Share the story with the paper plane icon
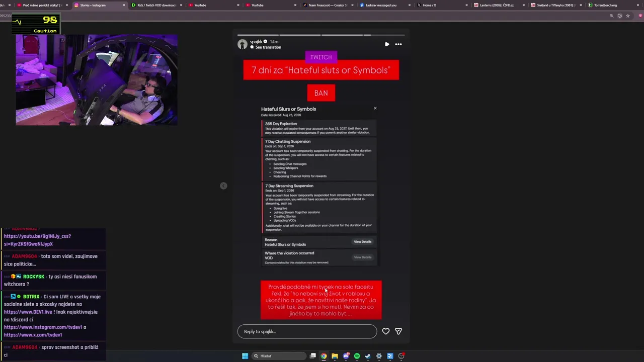Viewport: 644px width, 362px height. (398, 331)
